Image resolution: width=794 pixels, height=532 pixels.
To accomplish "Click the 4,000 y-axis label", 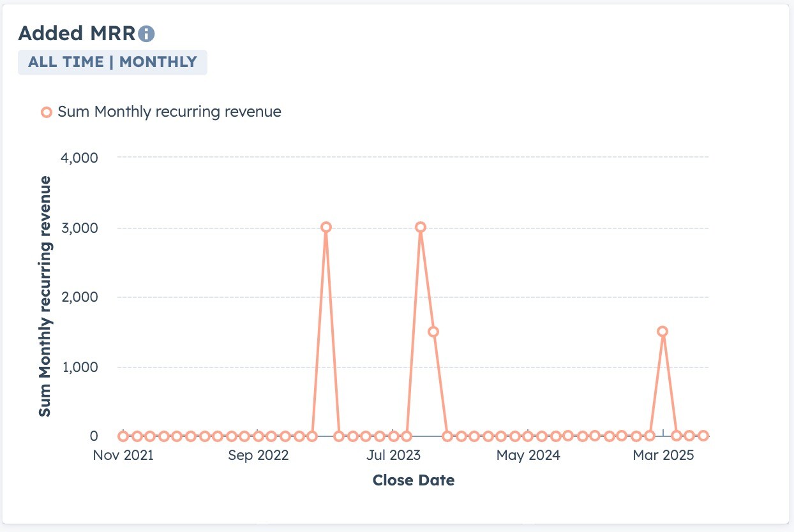I will [80, 157].
